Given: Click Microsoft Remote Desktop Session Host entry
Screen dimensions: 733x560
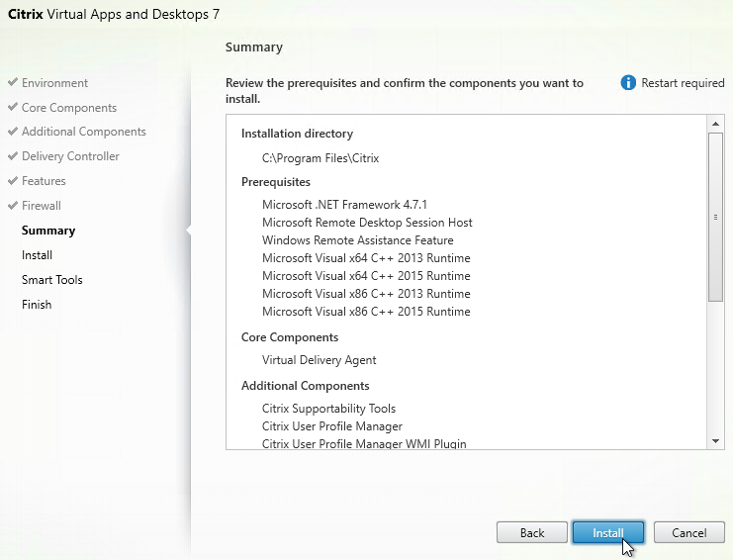Looking at the screenshot, I should point(367,223).
